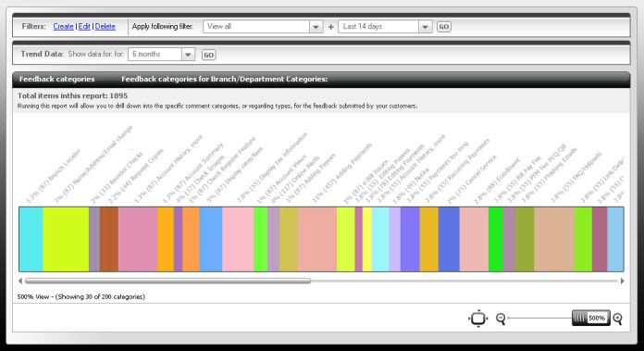Select the Feedback categories tab

tap(56, 79)
